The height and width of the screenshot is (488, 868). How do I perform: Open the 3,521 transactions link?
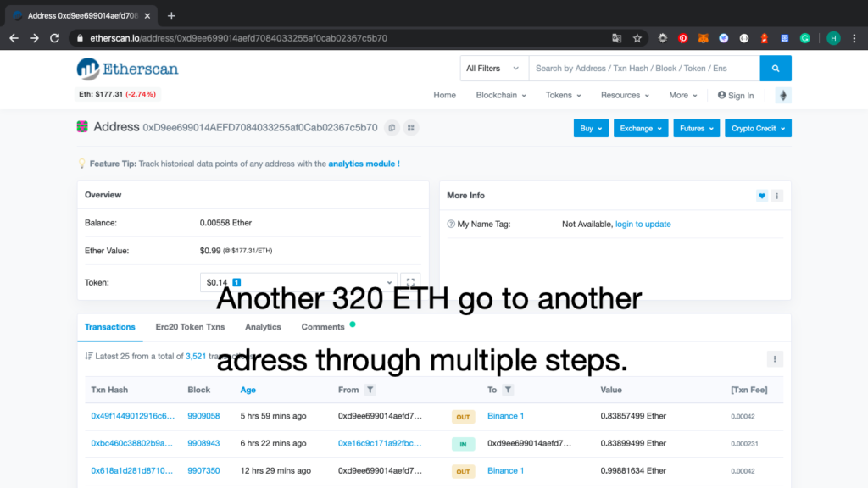(x=196, y=357)
